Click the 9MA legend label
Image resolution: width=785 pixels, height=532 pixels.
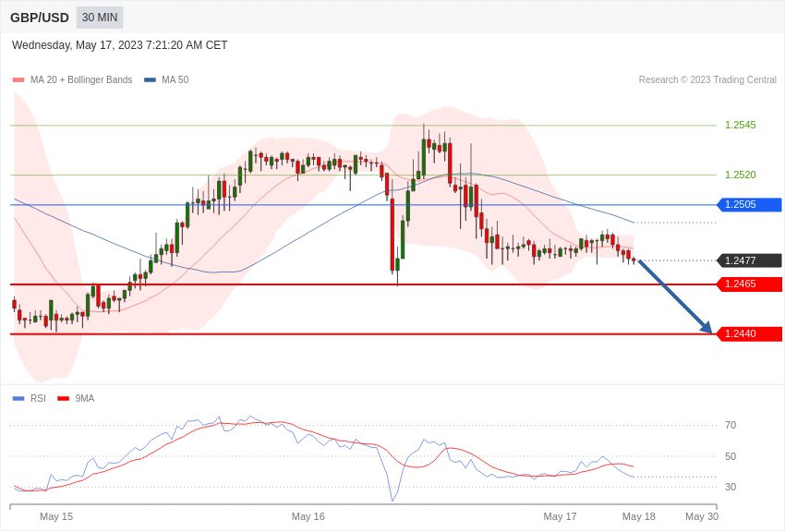(x=85, y=398)
